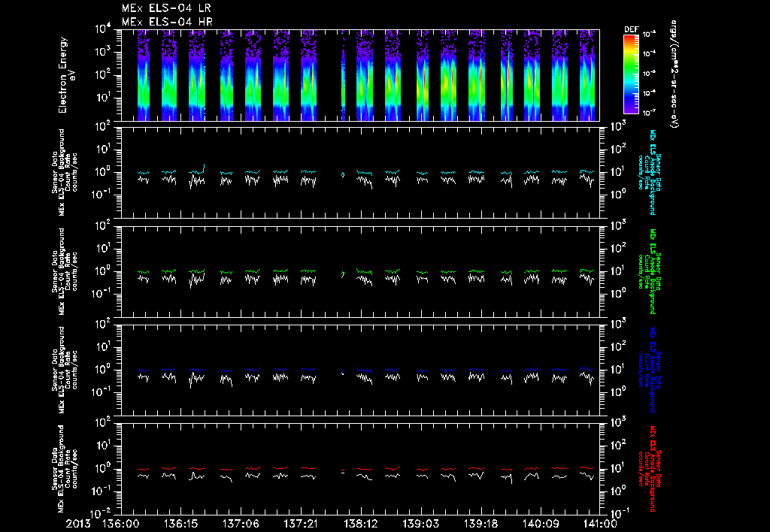Click the blue Anode Background Count Rate label
This screenshot has height=532, width=770.
point(648,370)
